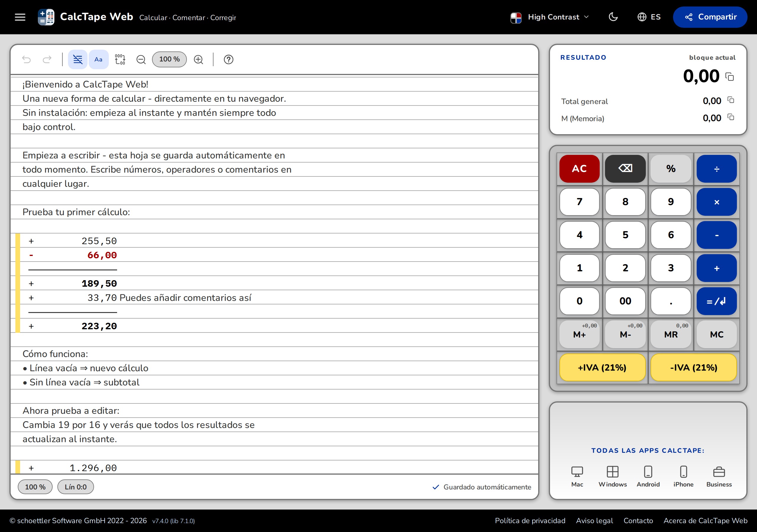The height and width of the screenshot is (532, 757).
Task: Click keypad digit 1
Action: click(x=579, y=268)
